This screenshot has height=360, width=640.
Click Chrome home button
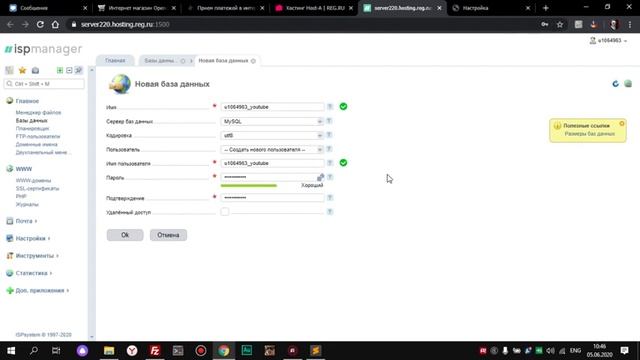[x=55, y=24]
